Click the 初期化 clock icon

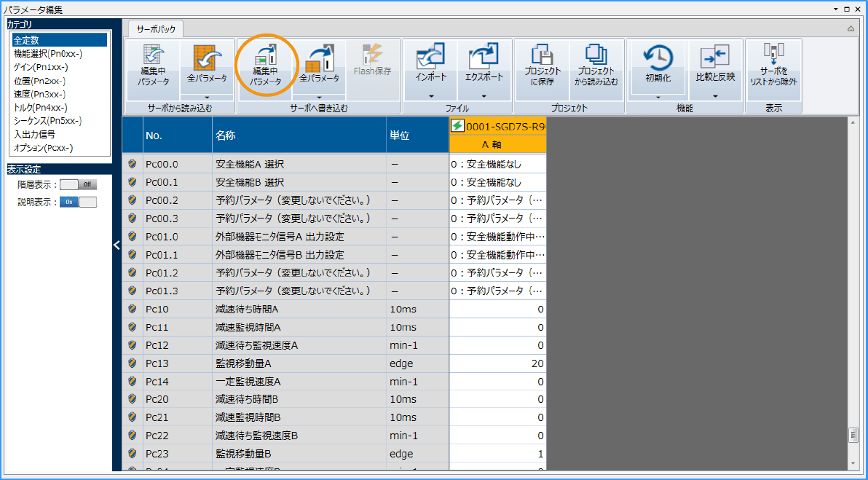(x=657, y=57)
